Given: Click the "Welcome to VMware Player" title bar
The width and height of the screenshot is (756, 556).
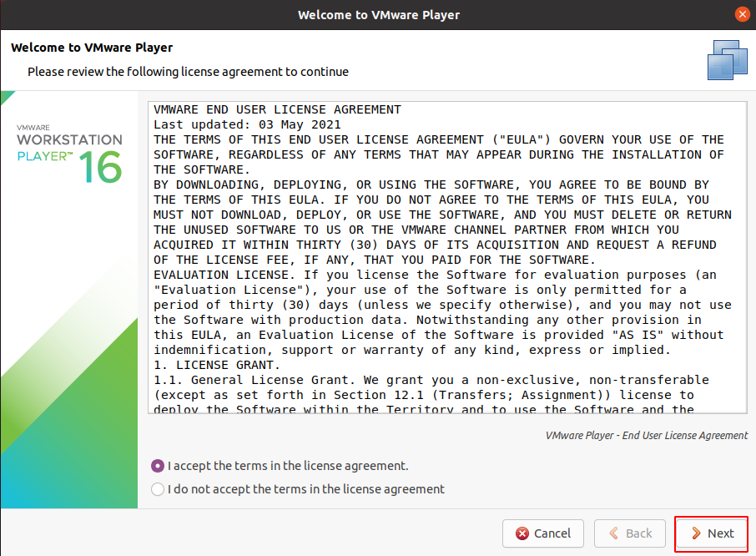Looking at the screenshot, I should point(378,14).
